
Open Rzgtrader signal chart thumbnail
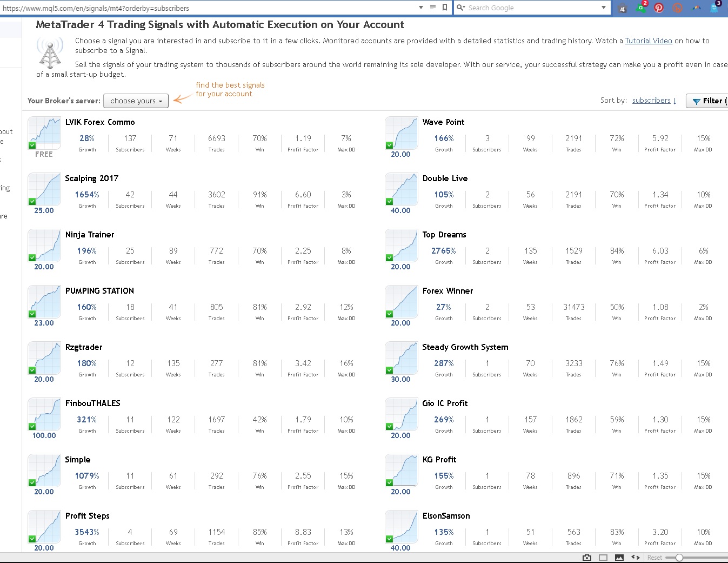click(44, 358)
